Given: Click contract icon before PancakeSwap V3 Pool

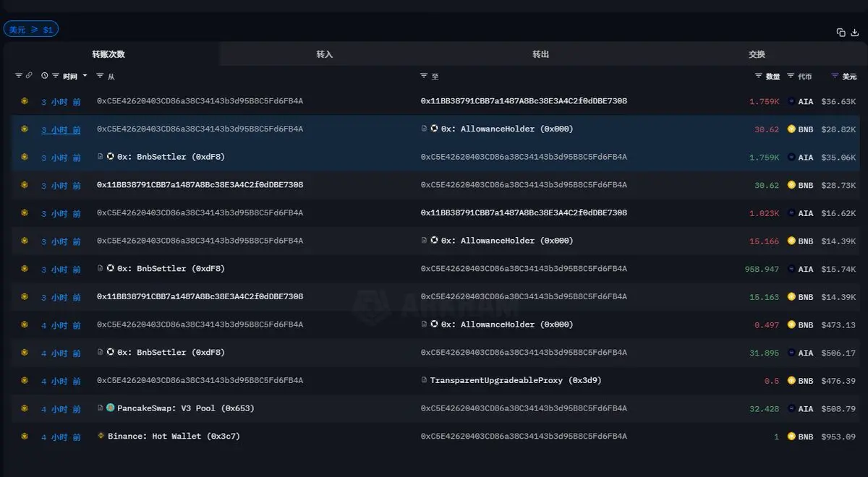Looking at the screenshot, I should (101, 408).
